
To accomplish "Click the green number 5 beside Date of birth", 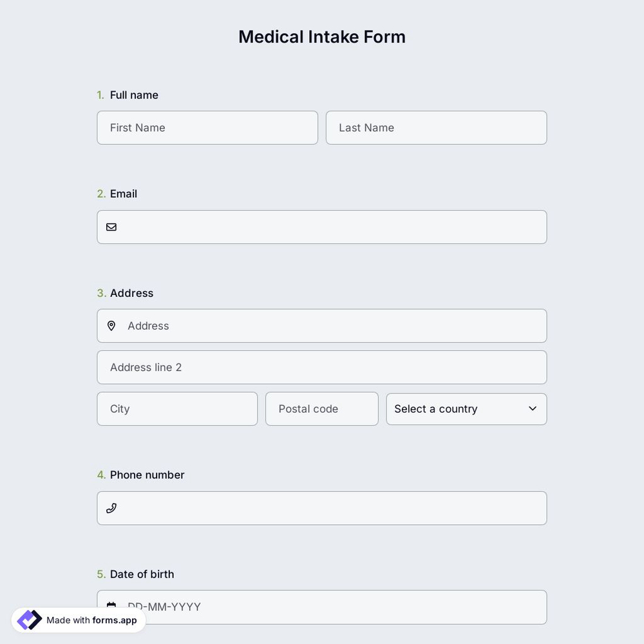I will pyautogui.click(x=100, y=573).
